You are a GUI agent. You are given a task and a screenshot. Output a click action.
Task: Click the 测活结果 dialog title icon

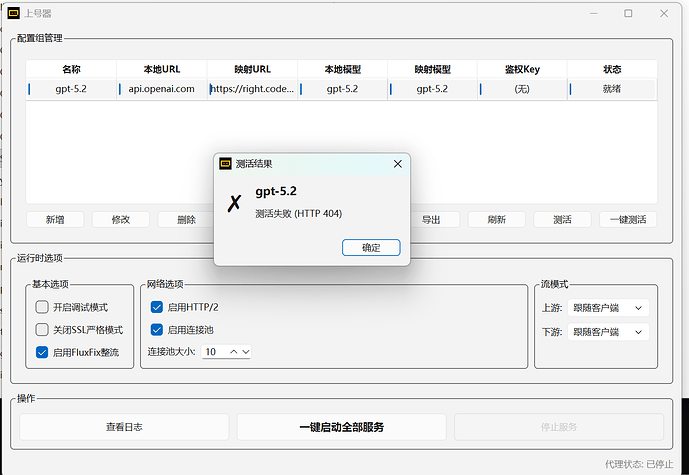point(225,163)
